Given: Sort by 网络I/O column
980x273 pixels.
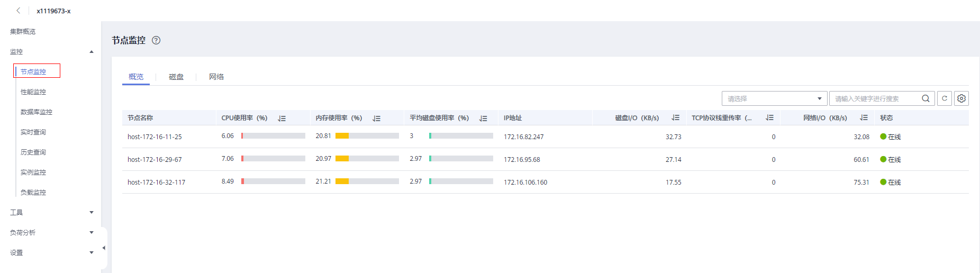Looking at the screenshot, I should [x=864, y=118].
